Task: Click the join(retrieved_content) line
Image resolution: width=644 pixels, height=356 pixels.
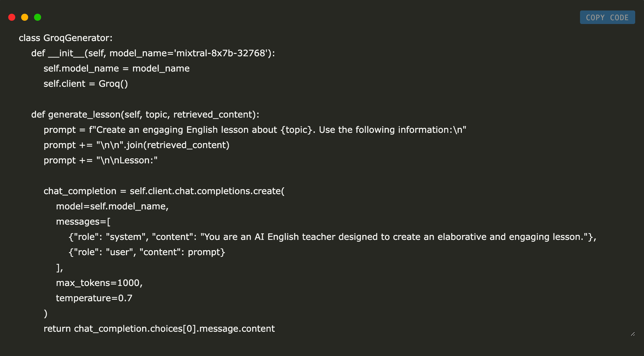Action: (x=136, y=145)
